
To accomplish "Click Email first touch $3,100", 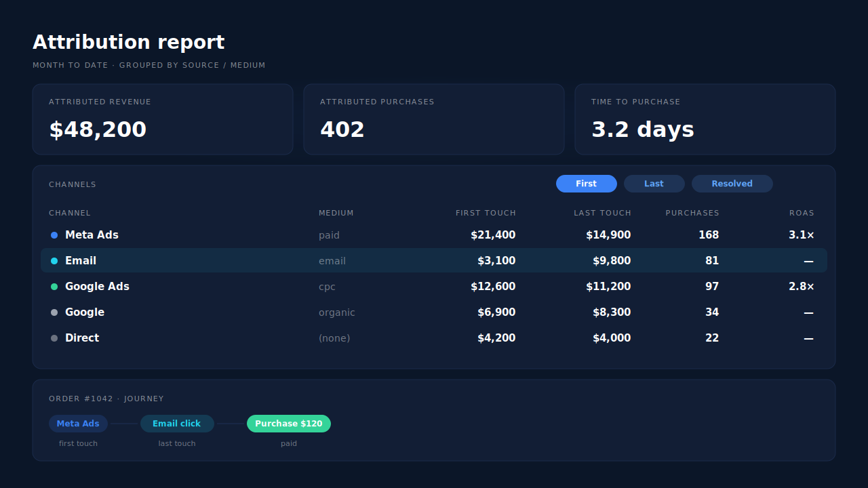I will pos(496,261).
